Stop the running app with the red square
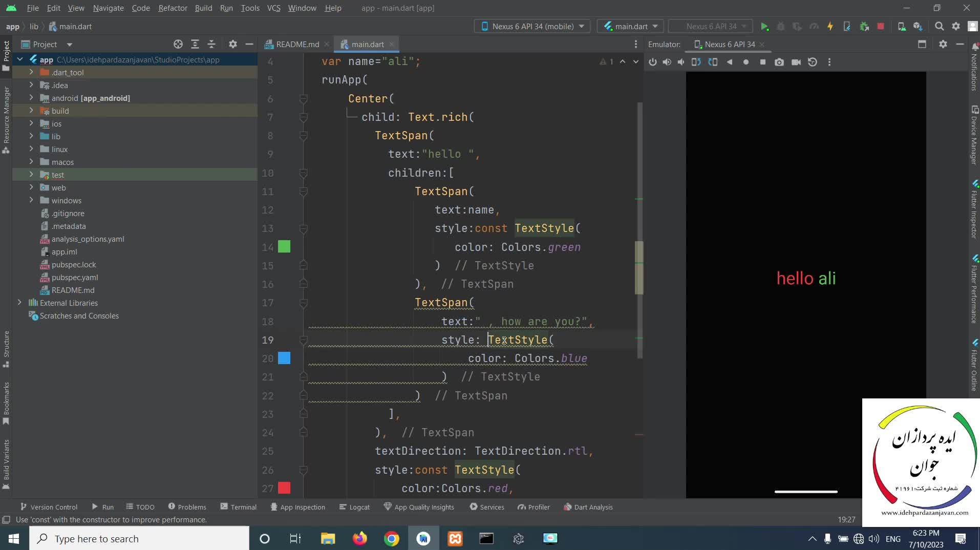Image resolution: width=980 pixels, height=550 pixels. (x=880, y=27)
